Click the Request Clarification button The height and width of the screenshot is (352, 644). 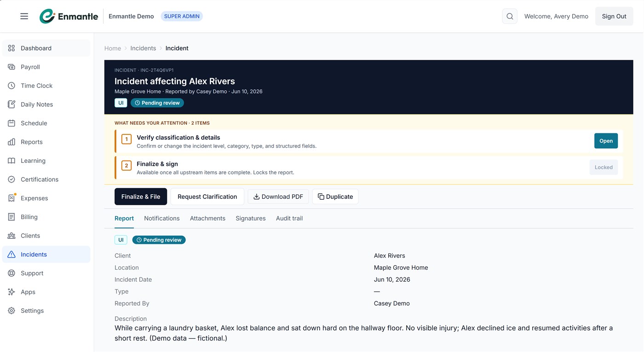pyautogui.click(x=207, y=196)
